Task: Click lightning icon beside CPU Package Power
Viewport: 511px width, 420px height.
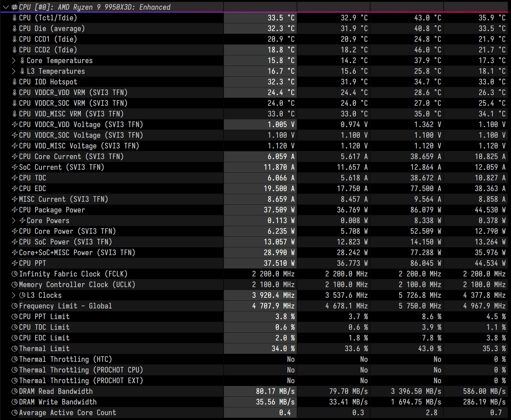Action: click(x=15, y=210)
